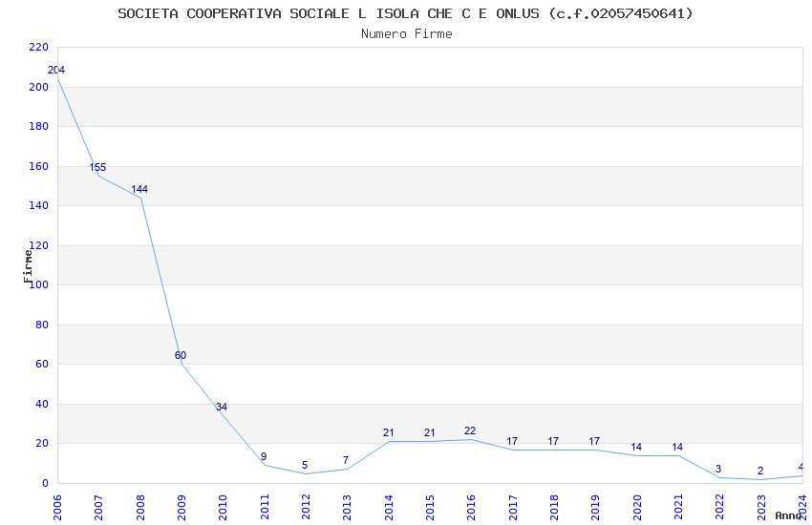Click the x-axis year 2023
This screenshot has width=812, height=525.
(761, 508)
